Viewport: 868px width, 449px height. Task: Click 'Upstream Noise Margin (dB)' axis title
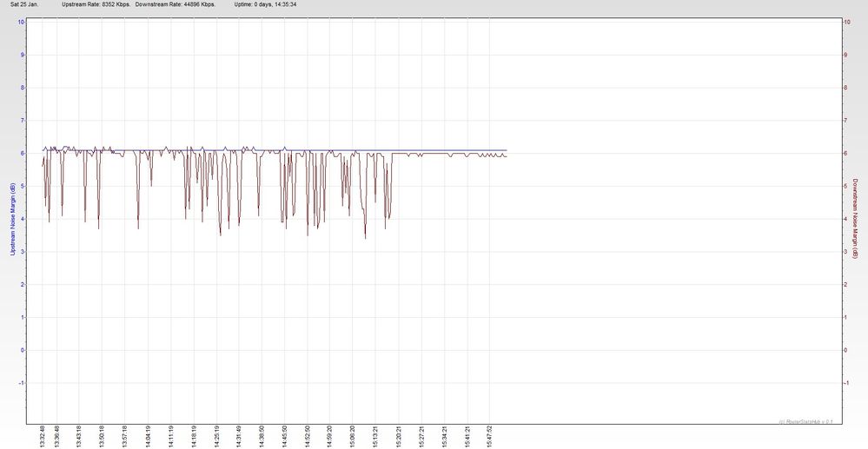(13, 219)
